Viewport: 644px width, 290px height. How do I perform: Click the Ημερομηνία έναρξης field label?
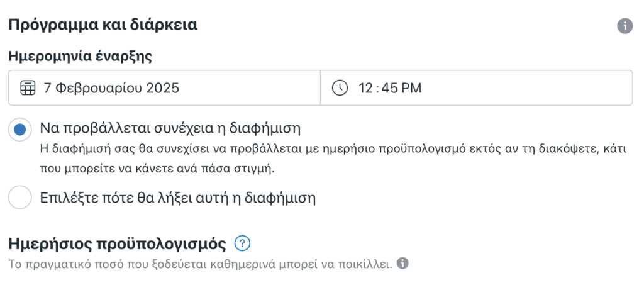[80, 56]
